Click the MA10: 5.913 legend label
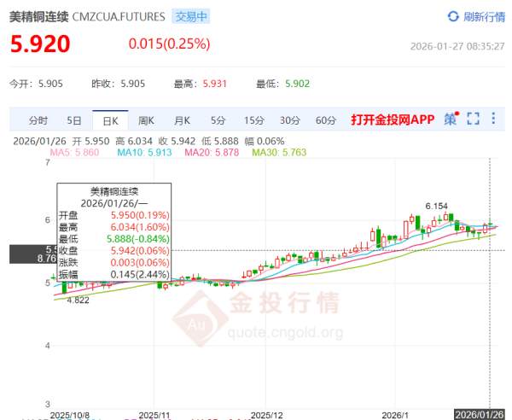The height and width of the screenshot is (420, 512). [x=144, y=153]
